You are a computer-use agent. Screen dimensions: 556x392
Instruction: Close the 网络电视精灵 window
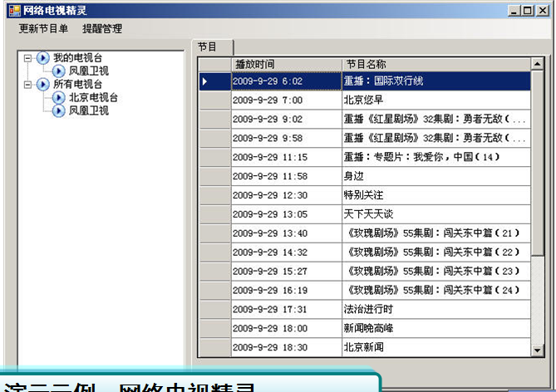pos(543,11)
